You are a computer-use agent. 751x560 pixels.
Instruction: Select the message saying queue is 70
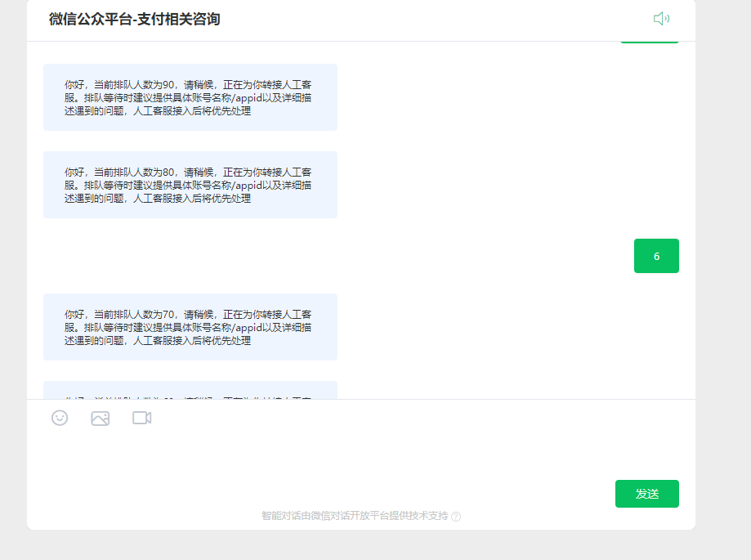(x=190, y=327)
